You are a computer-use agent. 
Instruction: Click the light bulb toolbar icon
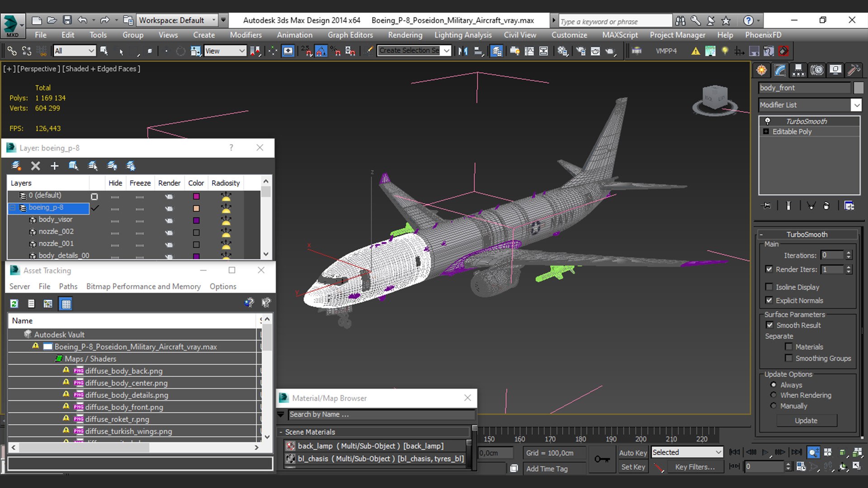pos(725,51)
